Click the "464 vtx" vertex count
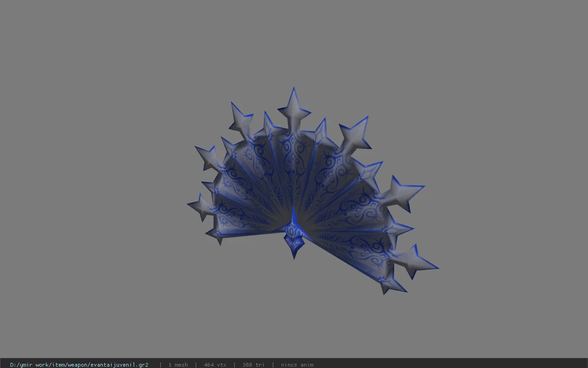The width and height of the screenshot is (588, 368). point(215,365)
